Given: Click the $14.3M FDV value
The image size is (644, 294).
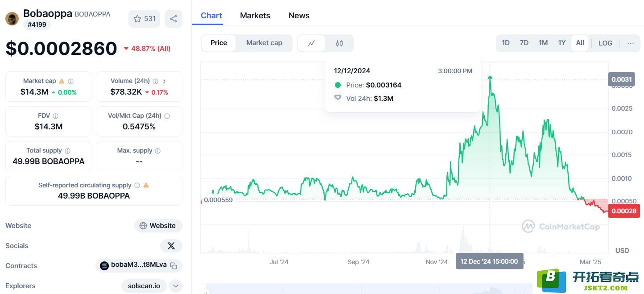Looking at the screenshot, I should 49,127.
